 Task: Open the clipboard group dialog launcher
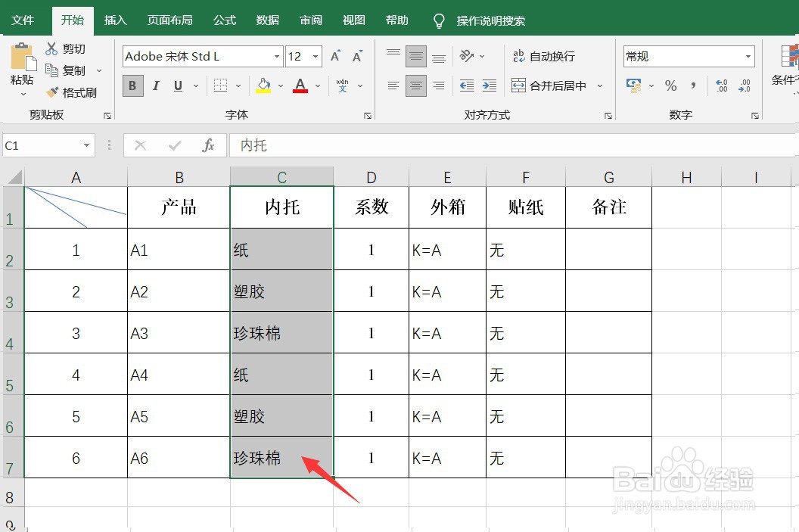(x=107, y=116)
